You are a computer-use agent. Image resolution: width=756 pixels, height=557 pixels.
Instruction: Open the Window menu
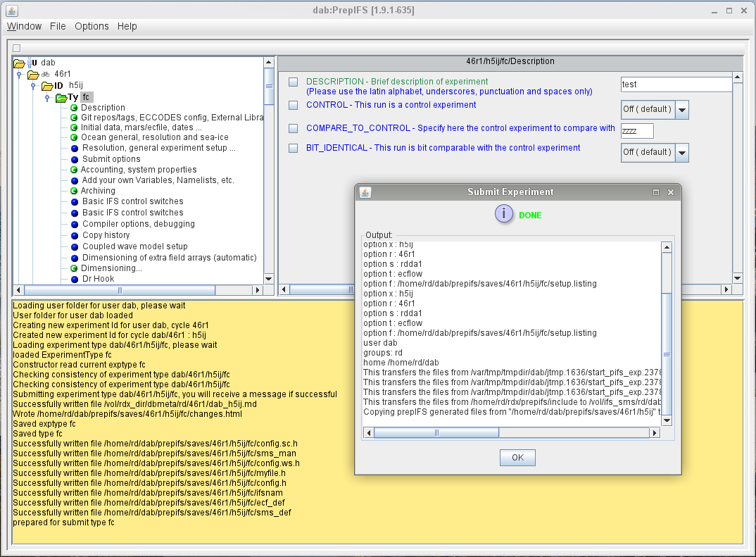coord(24,26)
